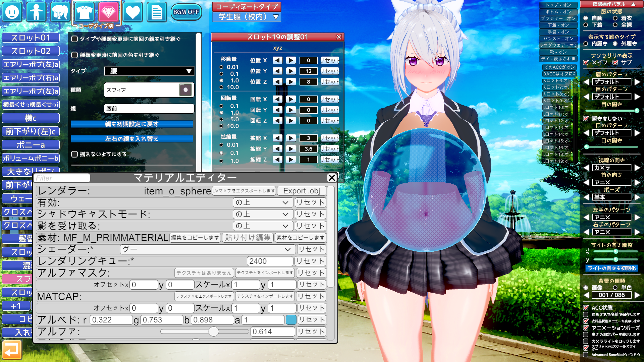Select the 全裸 clothing state radio

pos(615,25)
